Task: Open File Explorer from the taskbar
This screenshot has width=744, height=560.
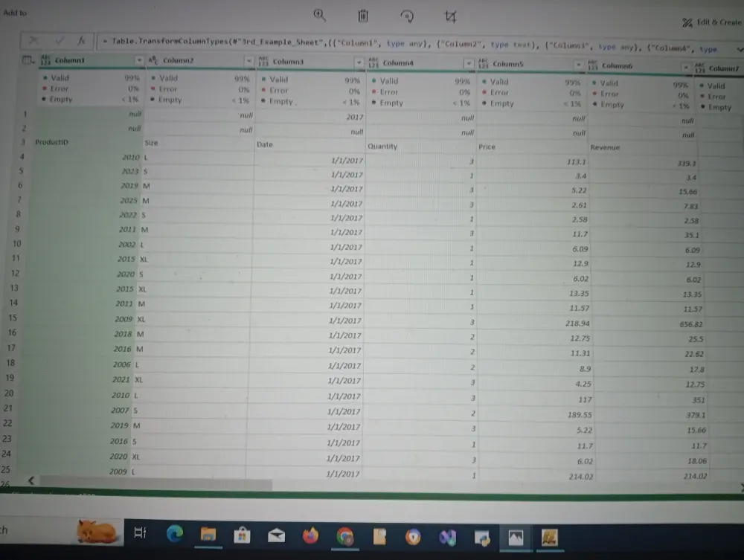Action: [x=208, y=535]
